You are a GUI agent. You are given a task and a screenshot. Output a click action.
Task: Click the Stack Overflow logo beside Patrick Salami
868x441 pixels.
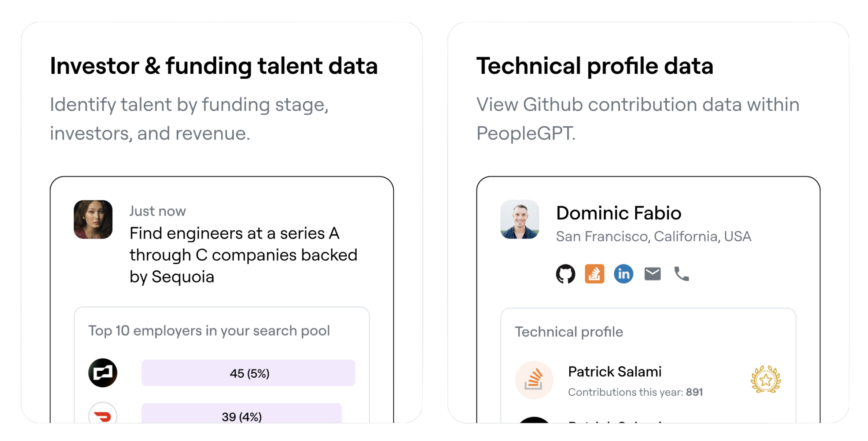[x=534, y=380]
